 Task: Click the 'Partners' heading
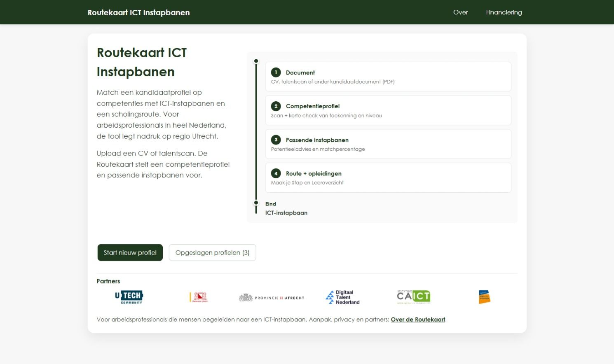tap(108, 281)
